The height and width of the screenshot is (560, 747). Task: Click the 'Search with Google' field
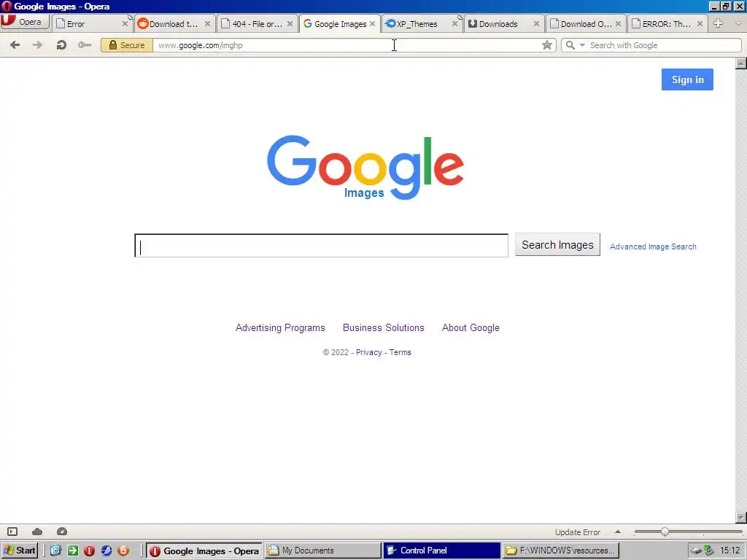coord(664,45)
